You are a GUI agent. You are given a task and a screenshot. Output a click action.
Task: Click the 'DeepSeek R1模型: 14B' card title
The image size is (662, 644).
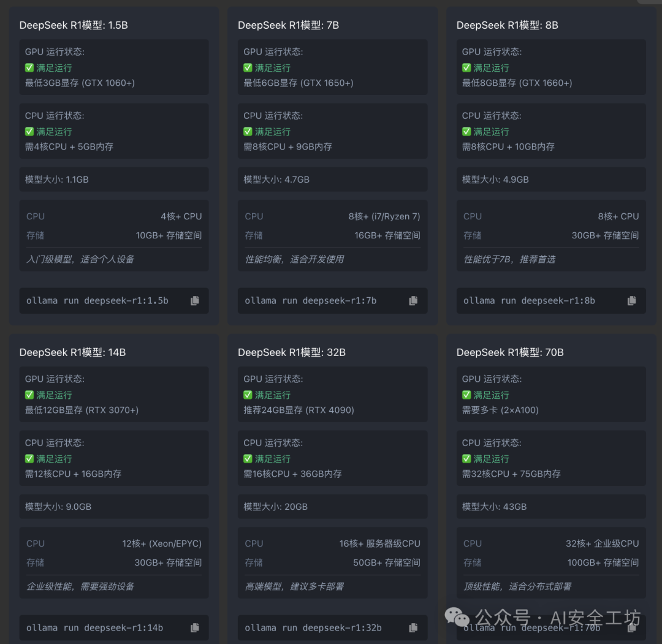pyautogui.click(x=72, y=352)
